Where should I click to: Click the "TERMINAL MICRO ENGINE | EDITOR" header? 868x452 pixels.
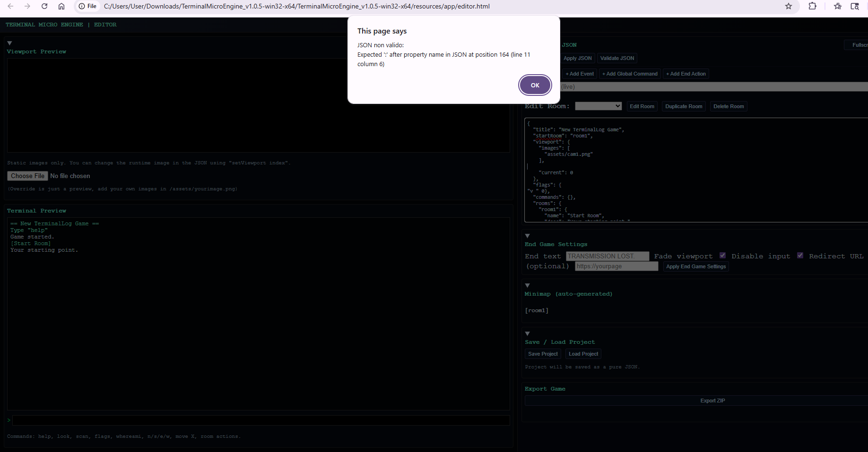click(x=61, y=25)
